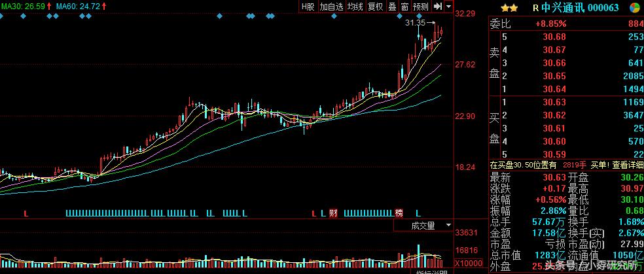Click the 市盈(动) 27.99 value
The height and width of the screenshot is (274, 644).
click(632, 245)
